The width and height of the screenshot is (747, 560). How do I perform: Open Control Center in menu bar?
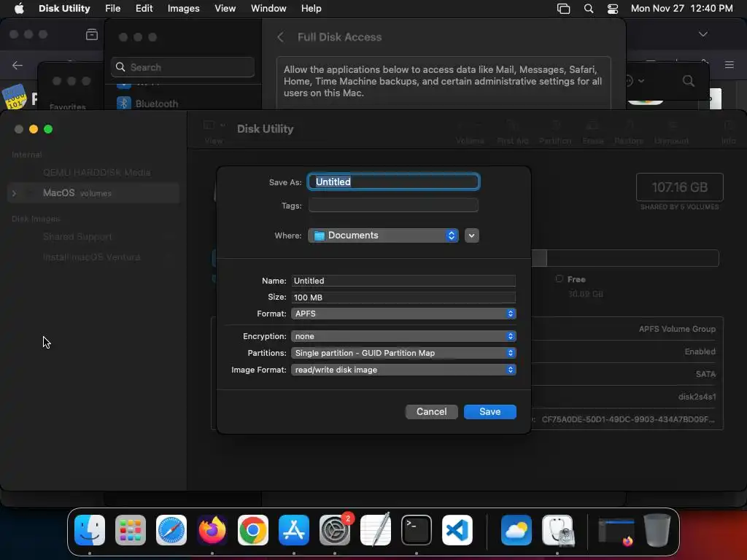613,9
